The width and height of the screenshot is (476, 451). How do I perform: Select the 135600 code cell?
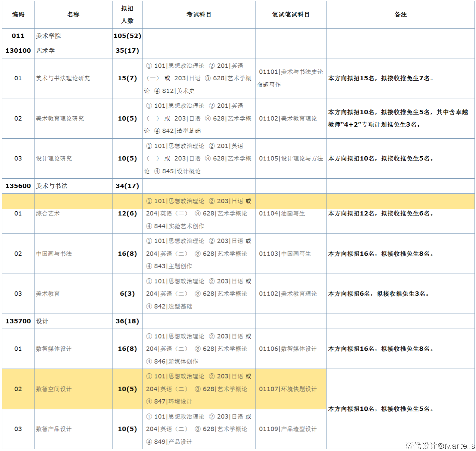point(18,186)
